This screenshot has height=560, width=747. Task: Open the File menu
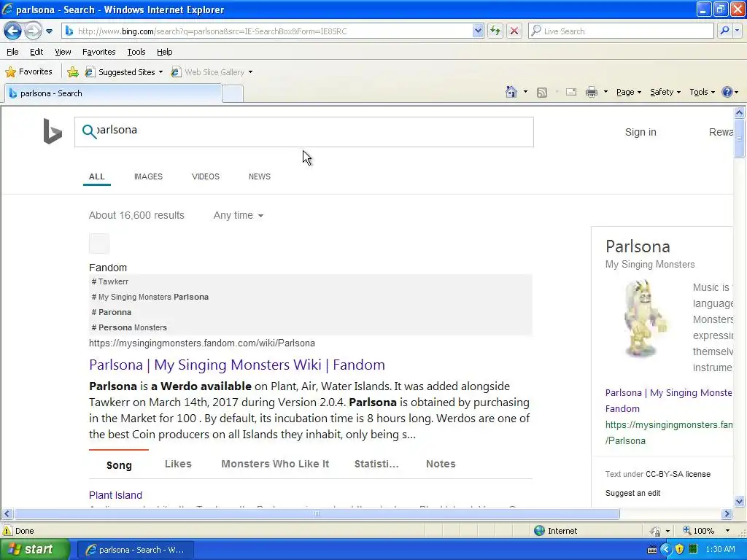pos(12,52)
